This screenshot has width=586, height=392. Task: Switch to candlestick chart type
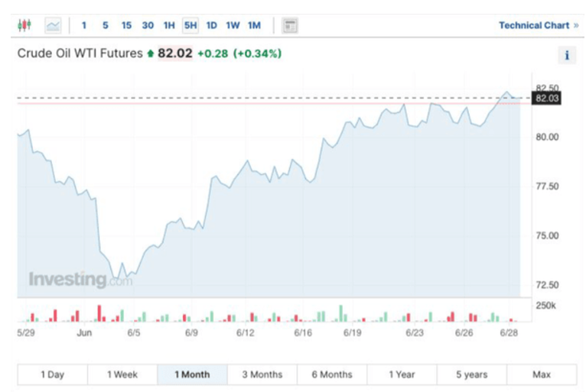pos(24,25)
